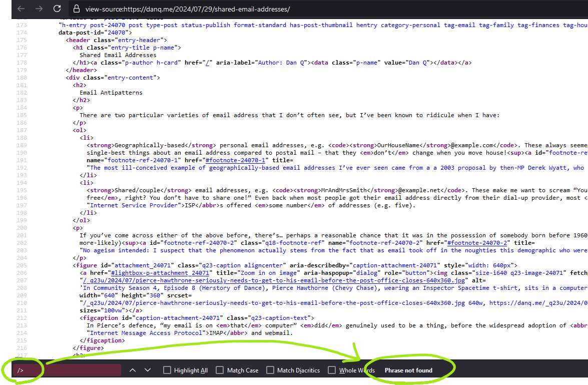This screenshot has width=588, height=385.
Task: Click the browser forward arrow
Action: pos(39,9)
